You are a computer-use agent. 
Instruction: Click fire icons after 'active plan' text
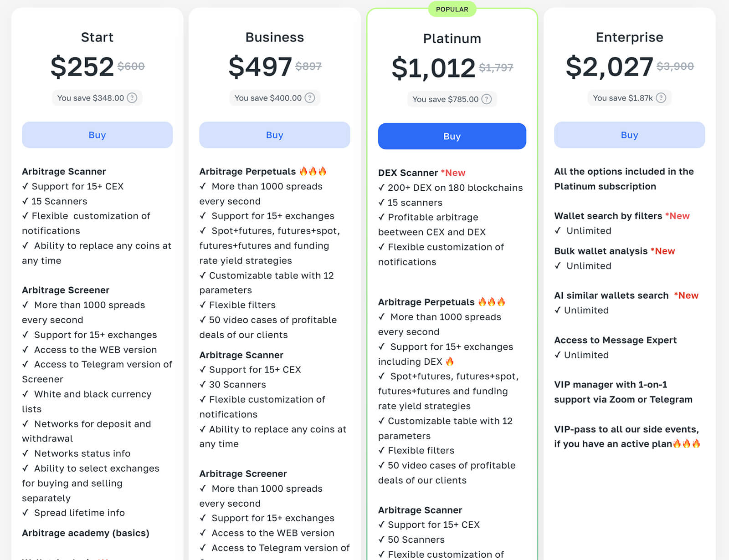point(687,444)
